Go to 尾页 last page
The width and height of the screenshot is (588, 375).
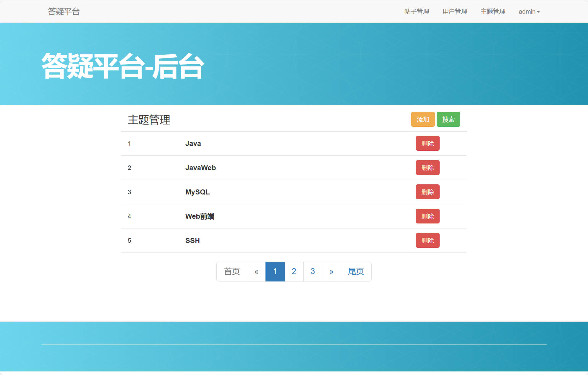(x=356, y=271)
